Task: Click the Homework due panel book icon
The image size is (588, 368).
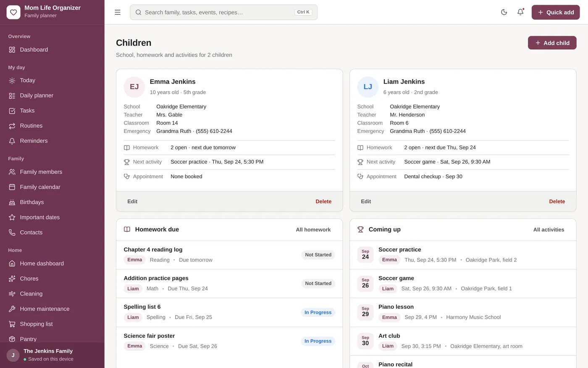Action: [x=127, y=230]
